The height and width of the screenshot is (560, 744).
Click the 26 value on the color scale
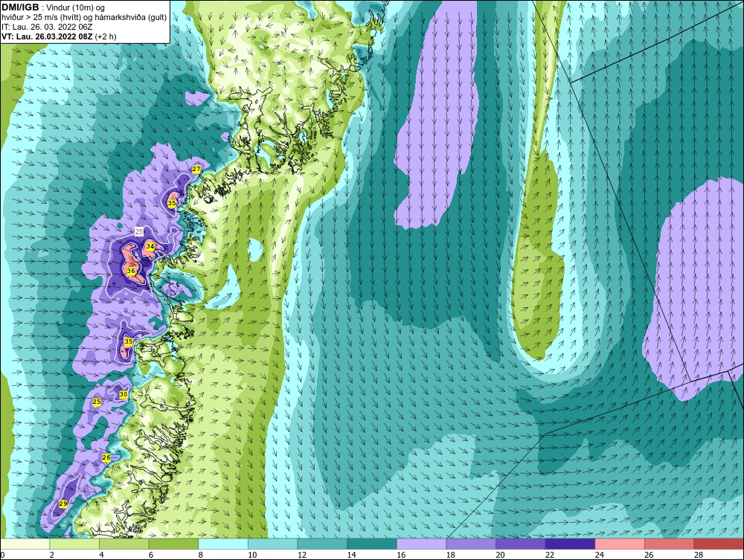coord(649,555)
